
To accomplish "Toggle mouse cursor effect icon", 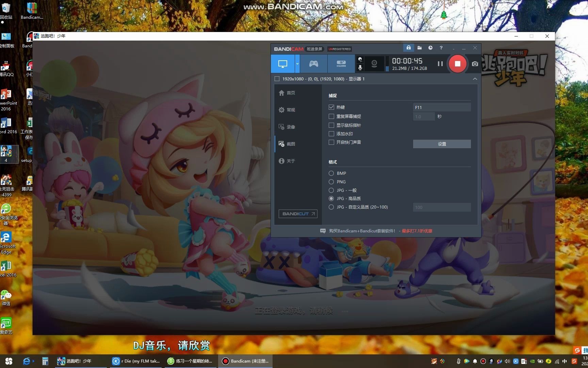I will click(x=360, y=60).
